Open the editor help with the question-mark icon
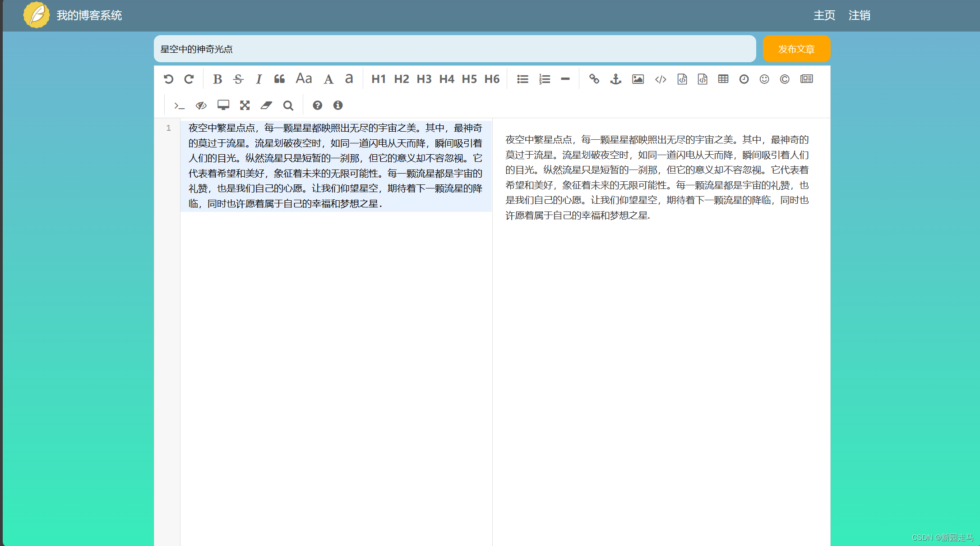 tap(317, 106)
